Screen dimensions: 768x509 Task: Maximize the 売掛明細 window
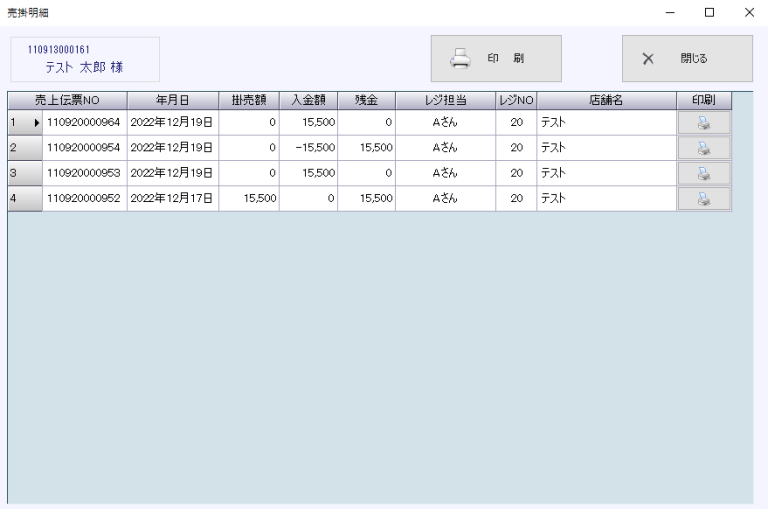(709, 13)
